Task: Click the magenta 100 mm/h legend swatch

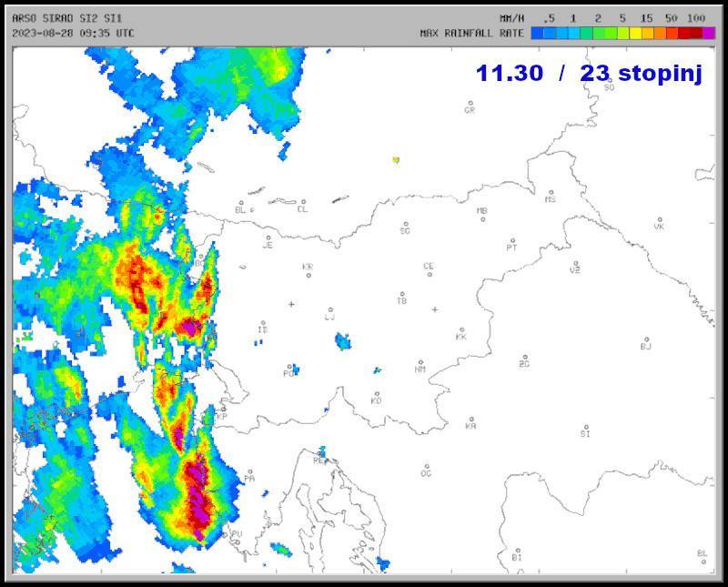Action: (708, 33)
